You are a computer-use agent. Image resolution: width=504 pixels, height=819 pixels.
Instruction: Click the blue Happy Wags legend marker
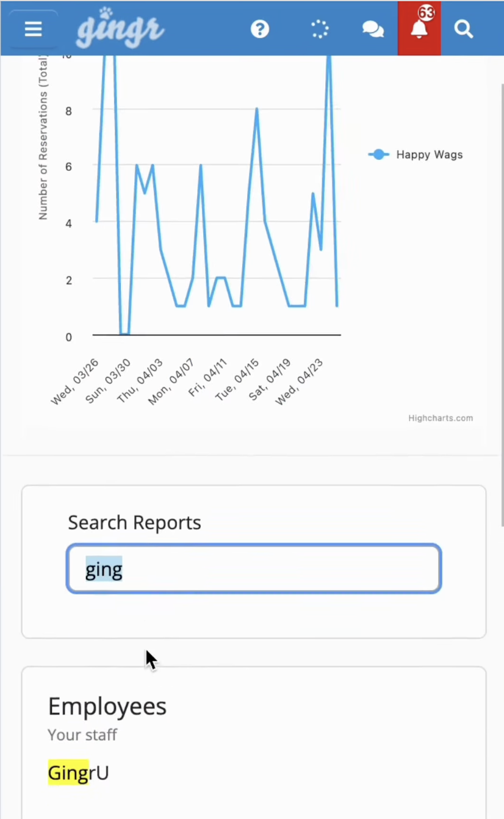[x=378, y=154]
